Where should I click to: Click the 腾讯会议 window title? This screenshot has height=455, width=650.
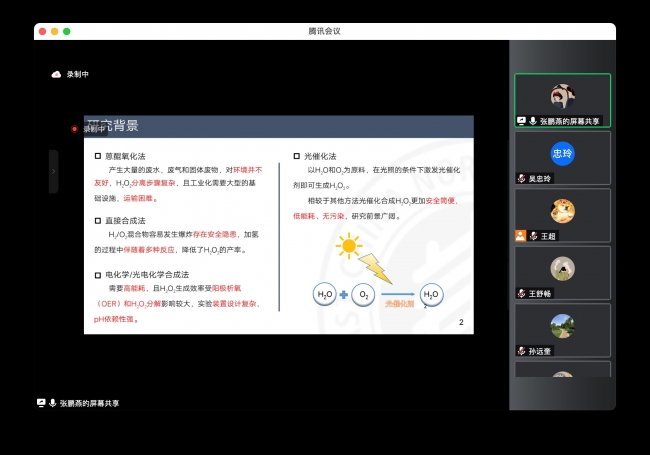point(324,31)
